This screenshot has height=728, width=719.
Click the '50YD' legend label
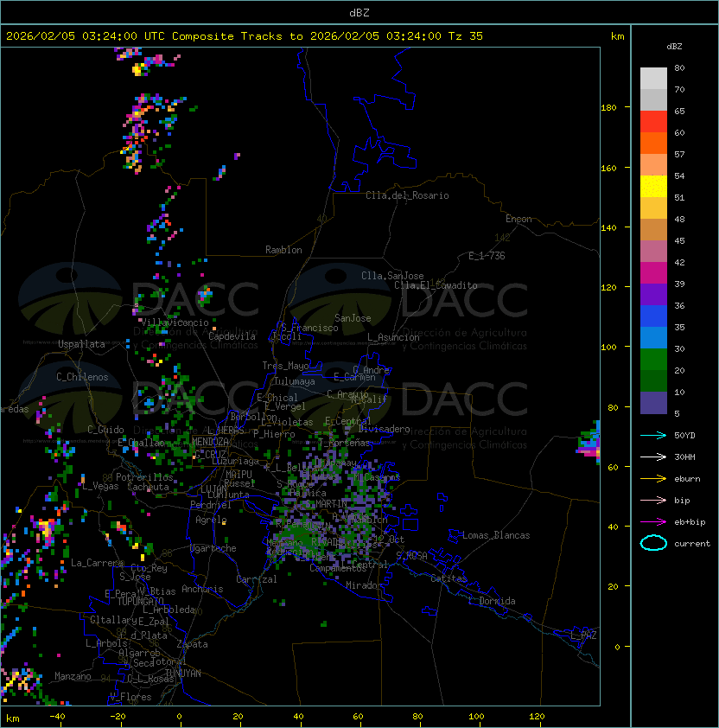pos(684,436)
